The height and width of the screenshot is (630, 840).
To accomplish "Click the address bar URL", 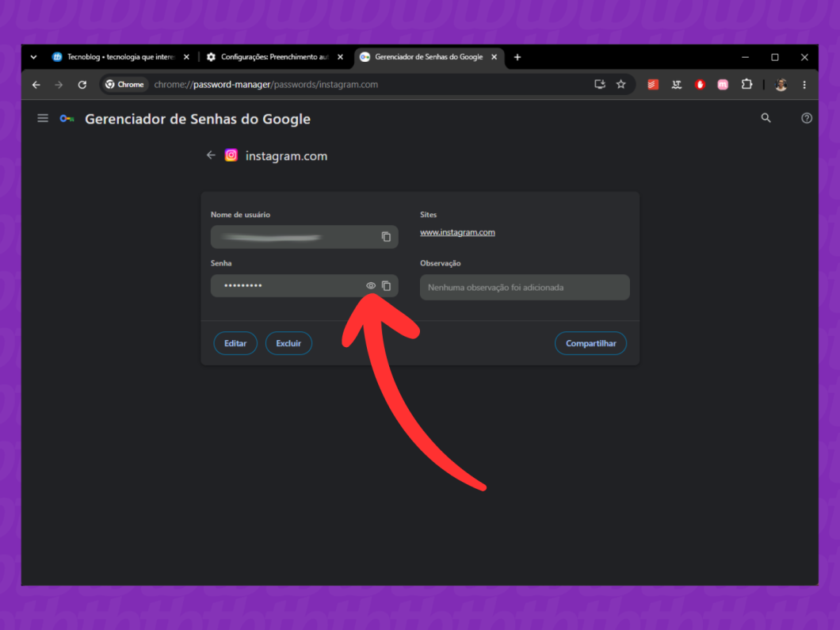I will pyautogui.click(x=266, y=85).
